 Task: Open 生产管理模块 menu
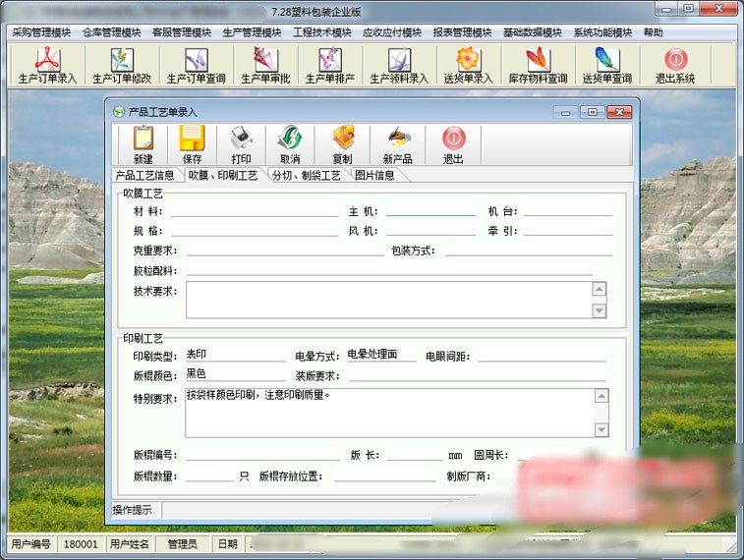[x=253, y=32]
